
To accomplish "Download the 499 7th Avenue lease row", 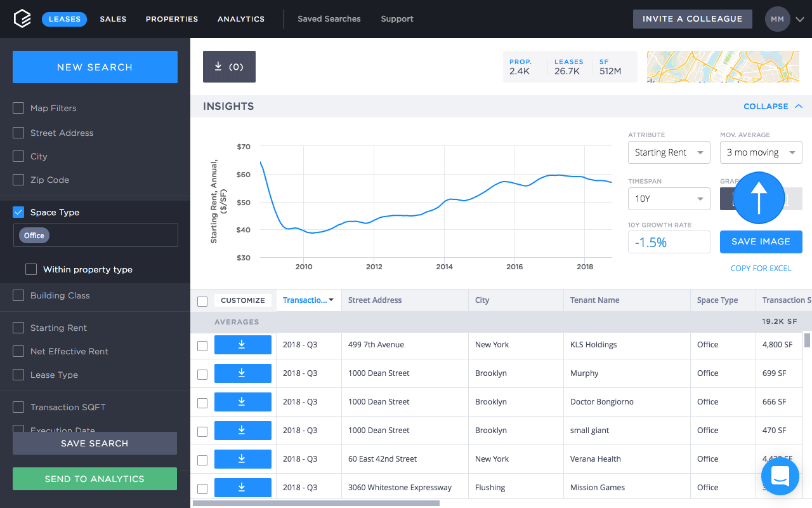I will click(x=242, y=345).
